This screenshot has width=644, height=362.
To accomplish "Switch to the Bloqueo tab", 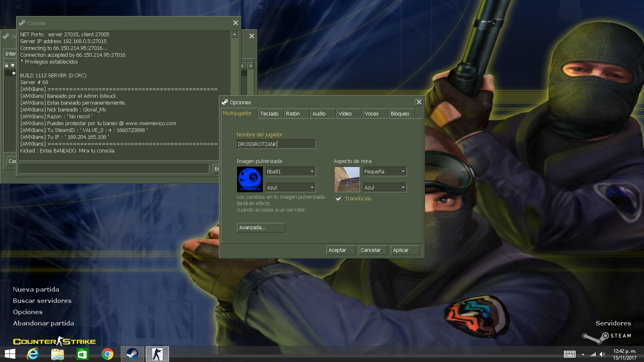I will [x=401, y=114].
